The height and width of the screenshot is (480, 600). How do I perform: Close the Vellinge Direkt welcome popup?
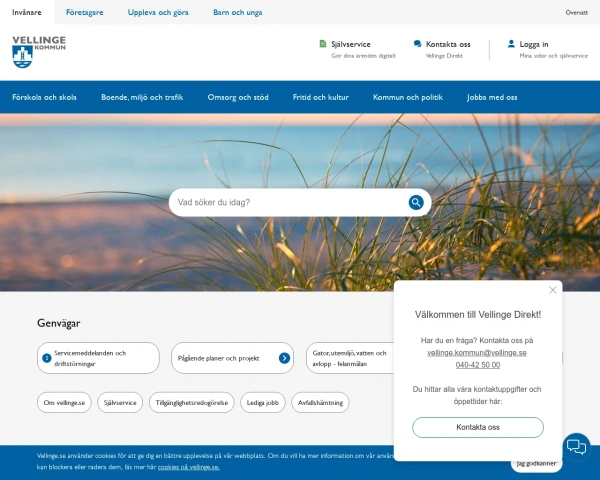coord(553,290)
